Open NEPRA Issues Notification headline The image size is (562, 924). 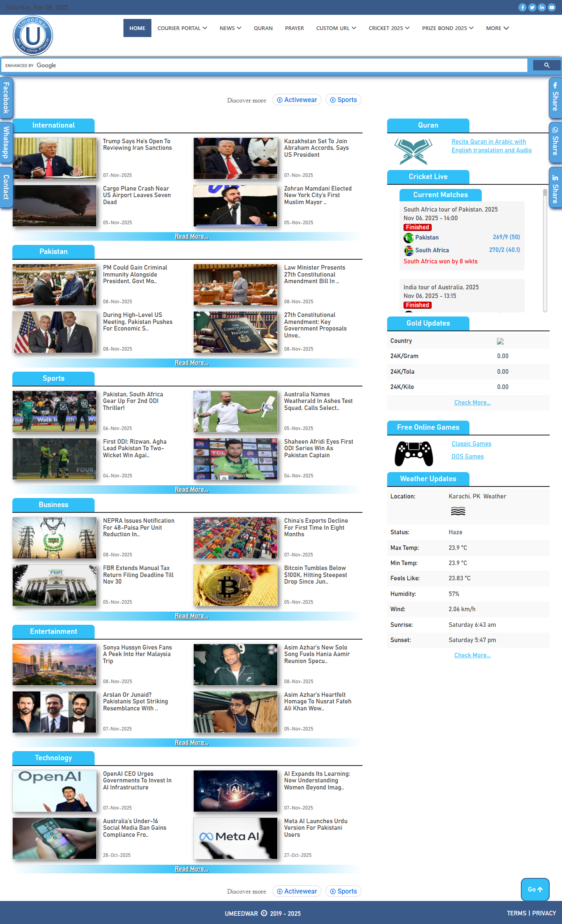(139, 528)
